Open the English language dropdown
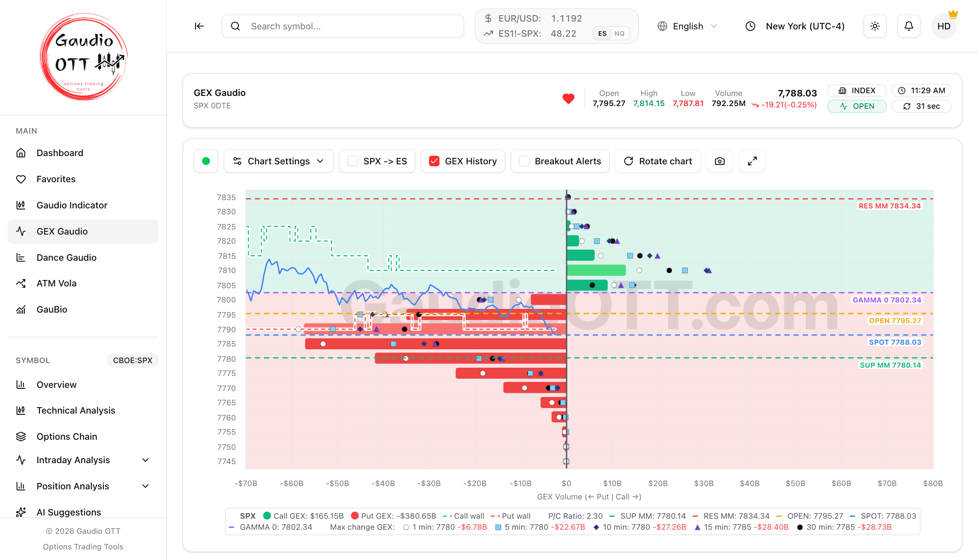 (x=687, y=26)
